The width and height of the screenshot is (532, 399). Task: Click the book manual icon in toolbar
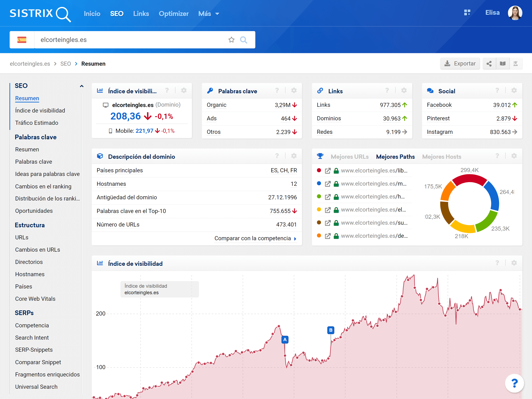point(502,64)
